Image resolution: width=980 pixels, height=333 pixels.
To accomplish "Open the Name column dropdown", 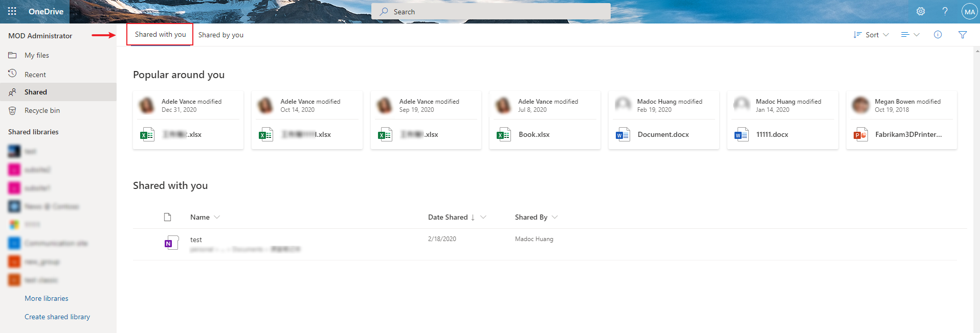I will tap(205, 217).
